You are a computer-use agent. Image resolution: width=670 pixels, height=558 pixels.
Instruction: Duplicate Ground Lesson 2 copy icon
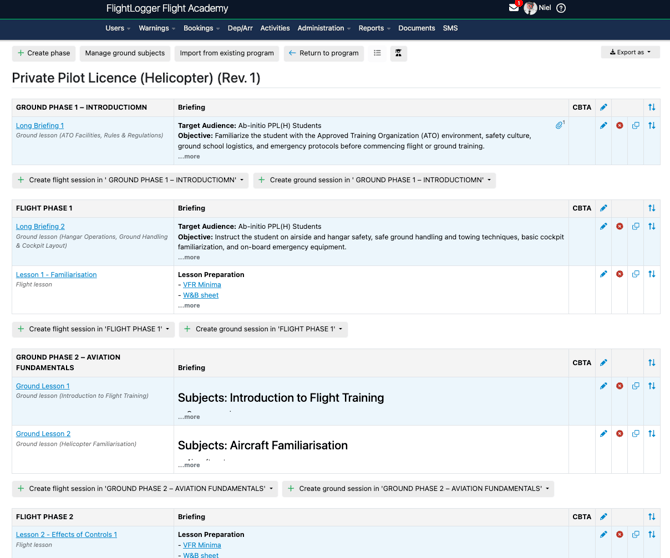tap(636, 434)
